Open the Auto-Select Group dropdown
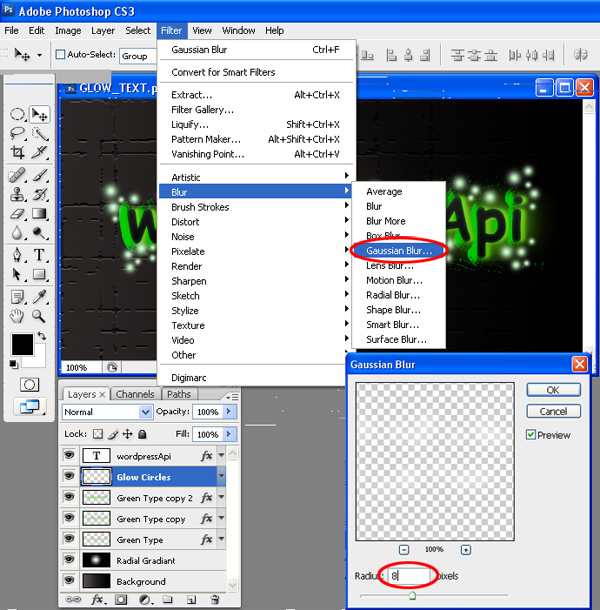Viewport: 600px width, 610px height. click(x=139, y=56)
